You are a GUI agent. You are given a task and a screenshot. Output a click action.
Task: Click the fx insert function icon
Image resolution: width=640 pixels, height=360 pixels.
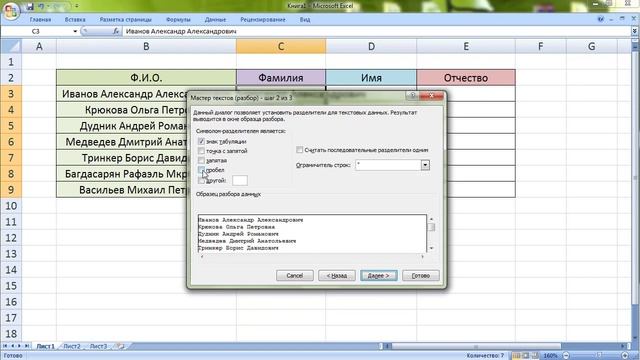click(x=116, y=31)
